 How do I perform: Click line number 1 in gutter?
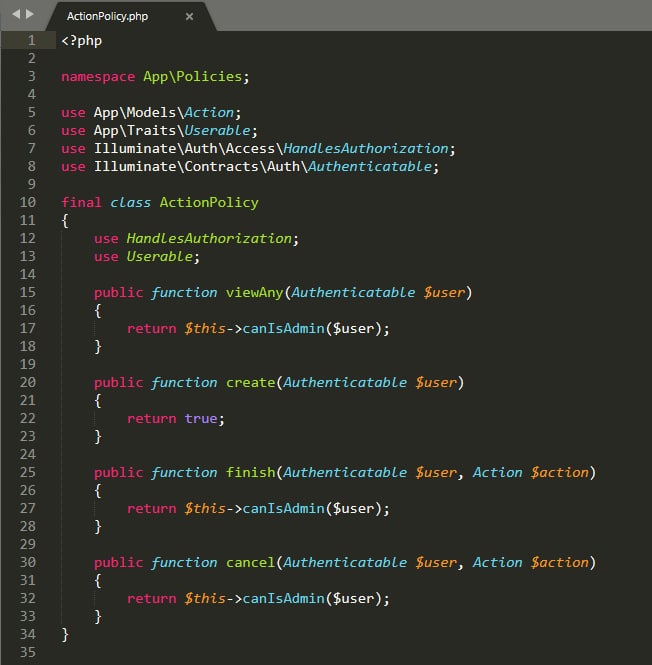point(31,40)
